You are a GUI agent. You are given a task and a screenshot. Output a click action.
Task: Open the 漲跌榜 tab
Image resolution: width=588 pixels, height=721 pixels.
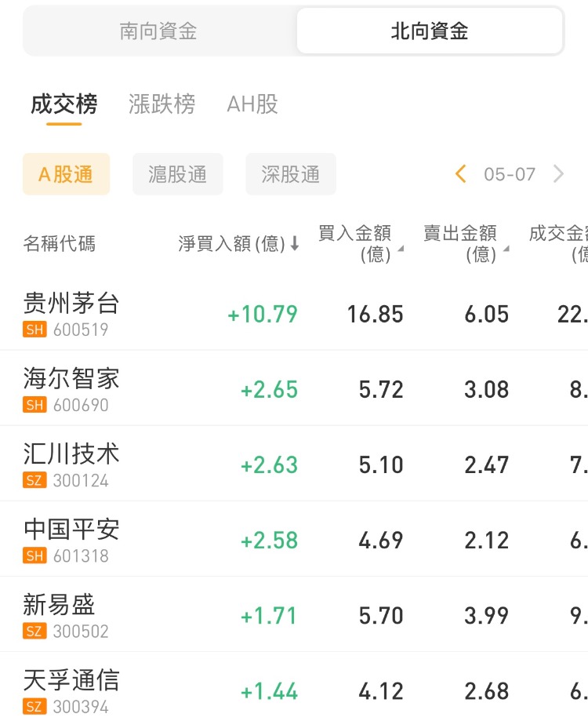click(x=162, y=104)
